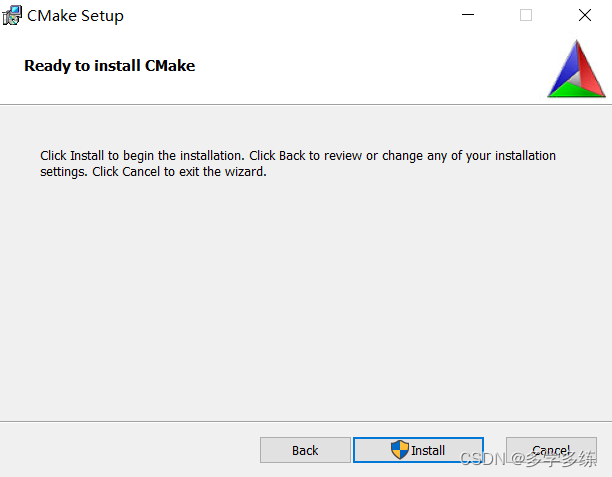
Task: Click the CMake Setup installer icon in title bar
Action: tap(12, 16)
